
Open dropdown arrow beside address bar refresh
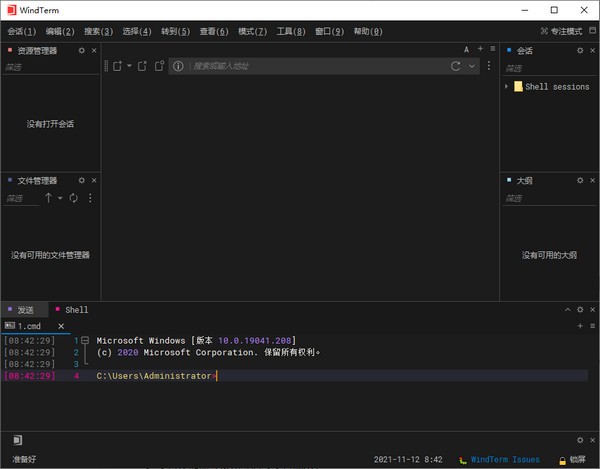point(472,66)
